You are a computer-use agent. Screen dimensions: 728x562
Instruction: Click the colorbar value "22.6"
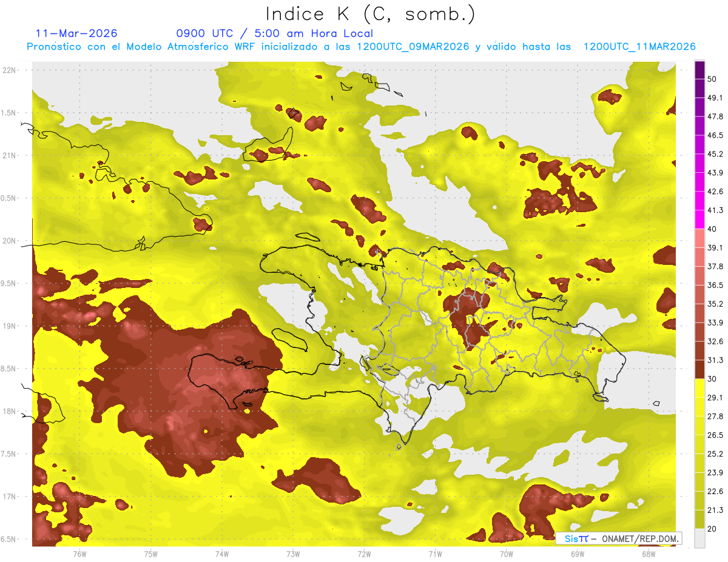coord(715,491)
